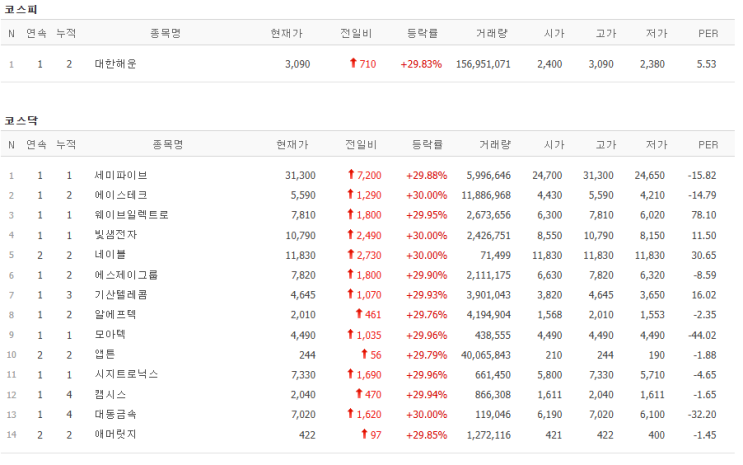The image size is (743, 465).
Task: Open the 캠시스 stock link
Action: (110, 394)
